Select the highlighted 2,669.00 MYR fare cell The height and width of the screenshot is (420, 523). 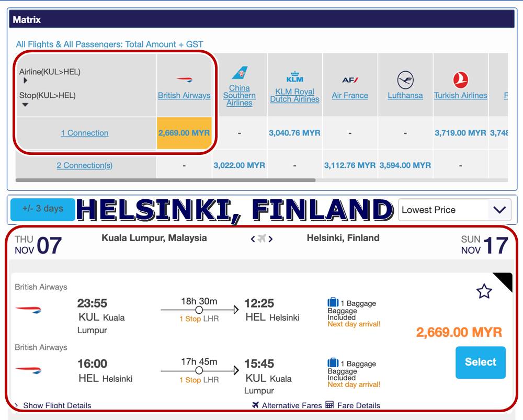coord(184,133)
